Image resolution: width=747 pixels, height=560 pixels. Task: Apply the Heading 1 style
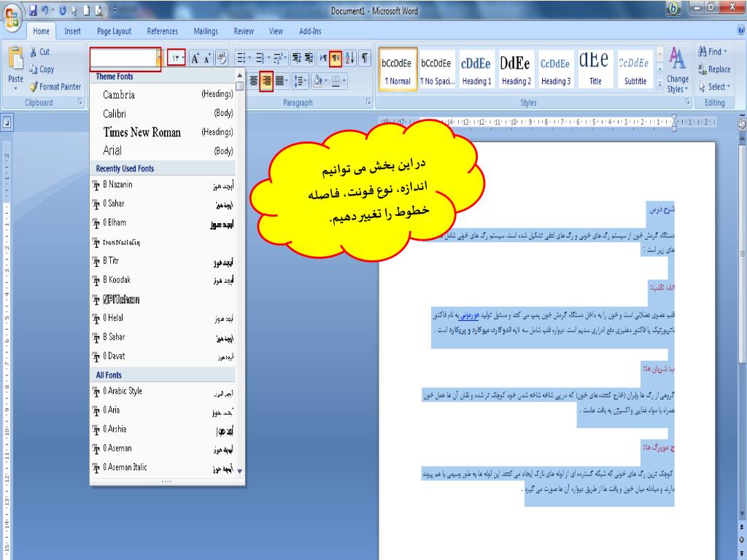click(476, 69)
